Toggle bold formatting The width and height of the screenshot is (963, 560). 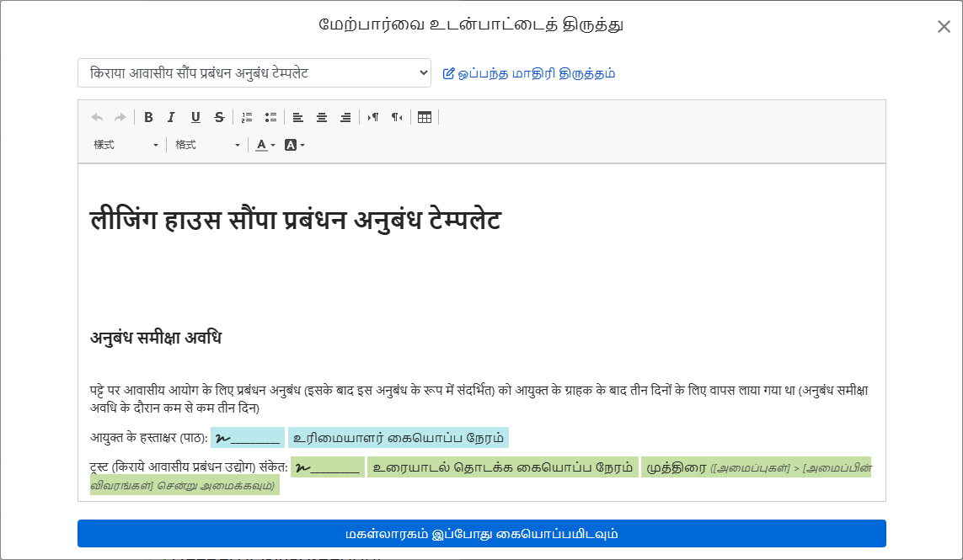pos(148,117)
